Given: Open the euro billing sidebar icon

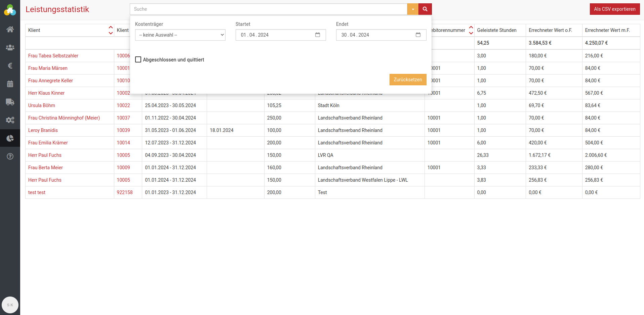Looking at the screenshot, I should 10,66.
